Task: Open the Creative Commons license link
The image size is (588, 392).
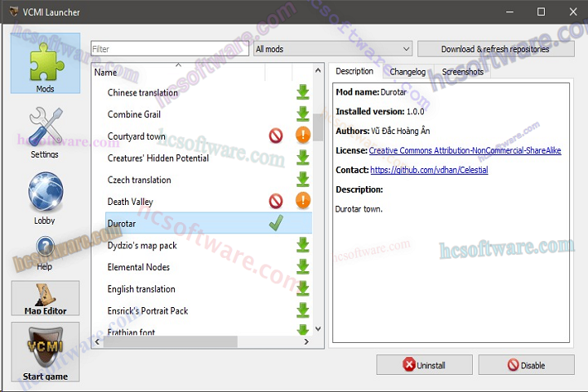Action: click(x=465, y=150)
